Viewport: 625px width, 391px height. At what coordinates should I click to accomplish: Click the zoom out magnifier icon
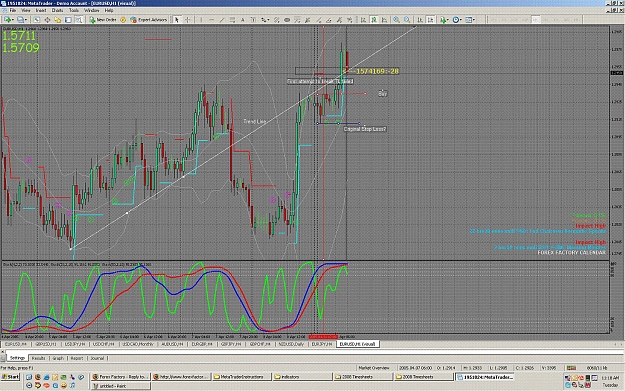(x=407, y=20)
